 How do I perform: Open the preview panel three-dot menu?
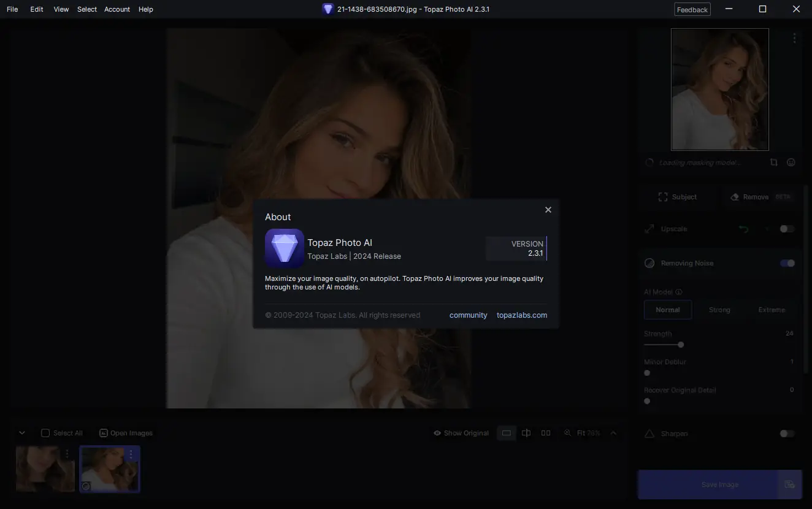(x=794, y=38)
